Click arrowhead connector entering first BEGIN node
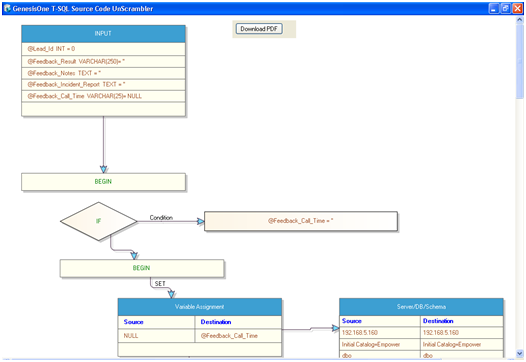The image size is (526, 362). pyautogui.click(x=103, y=169)
